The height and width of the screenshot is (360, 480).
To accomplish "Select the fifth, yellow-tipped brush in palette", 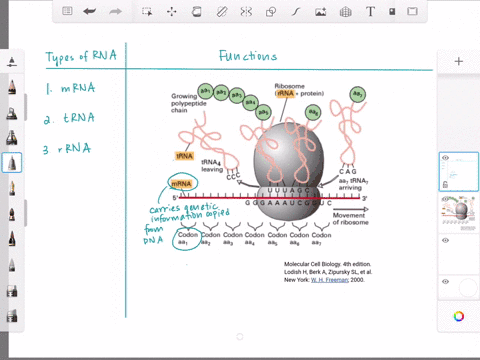I will point(12,188).
